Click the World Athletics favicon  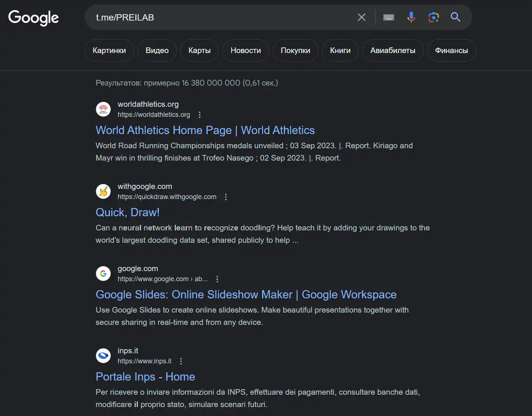click(103, 109)
